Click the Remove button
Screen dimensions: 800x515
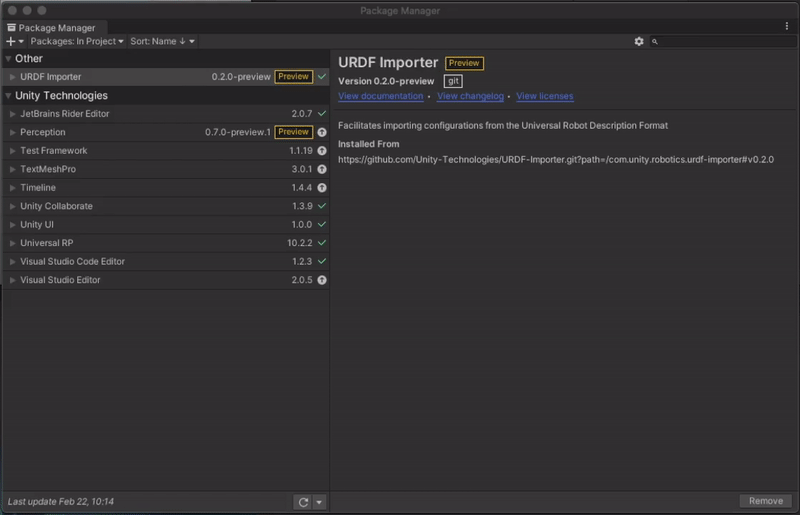[x=765, y=501]
